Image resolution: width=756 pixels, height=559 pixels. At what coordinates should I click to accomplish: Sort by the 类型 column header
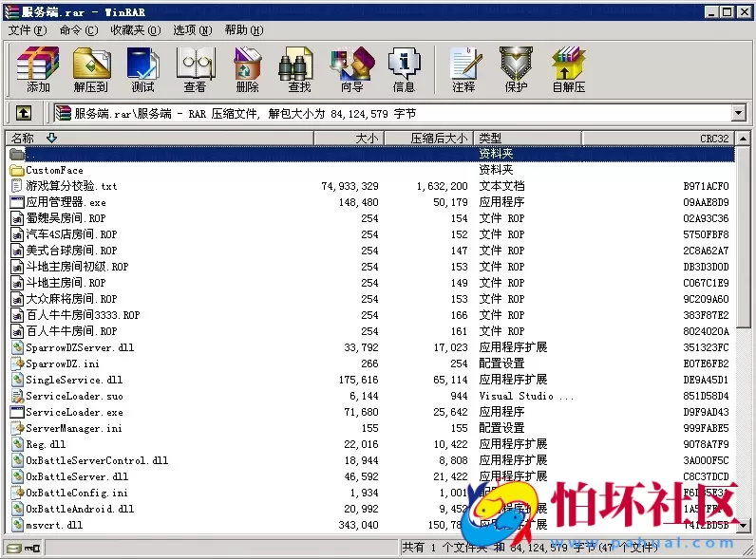point(528,139)
